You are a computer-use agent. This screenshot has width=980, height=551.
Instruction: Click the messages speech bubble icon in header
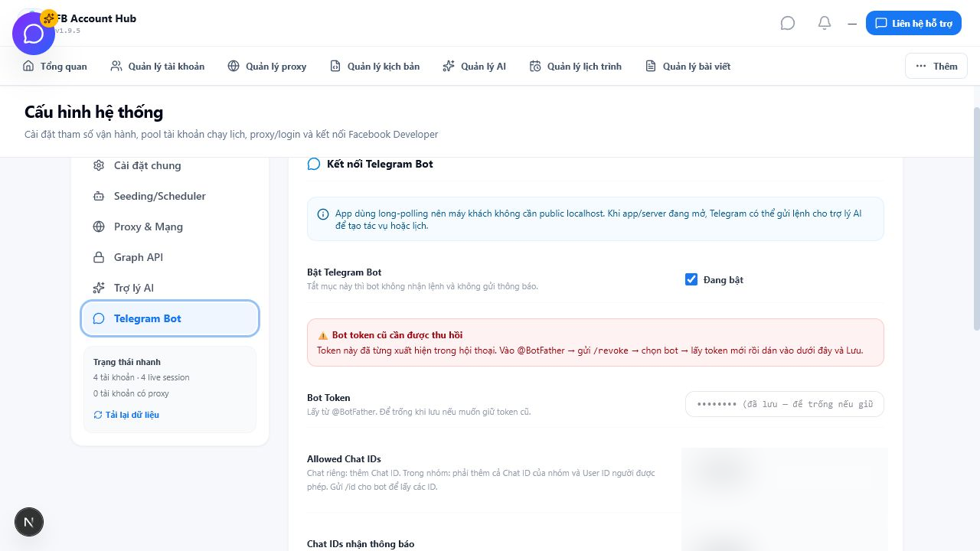pyautogui.click(x=788, y=23)
